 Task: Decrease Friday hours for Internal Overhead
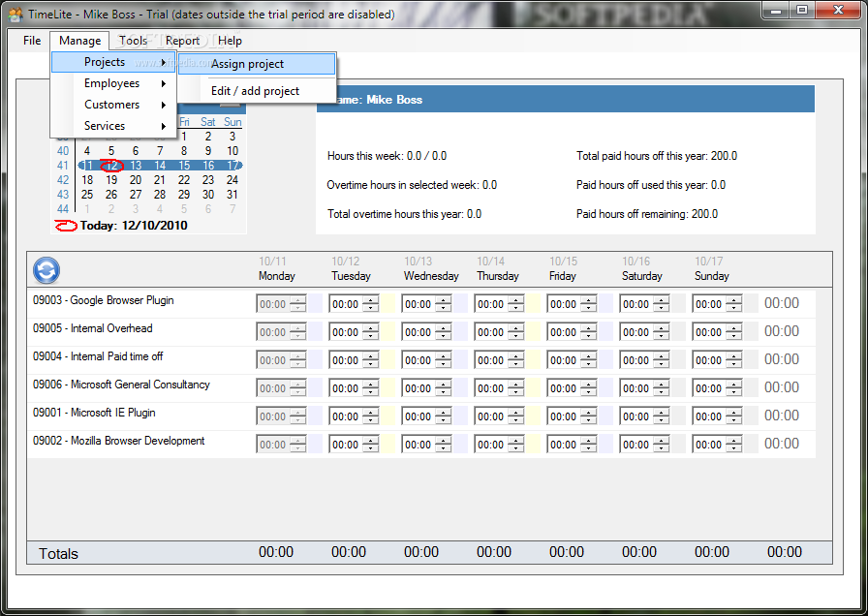[x=588, y=336]
